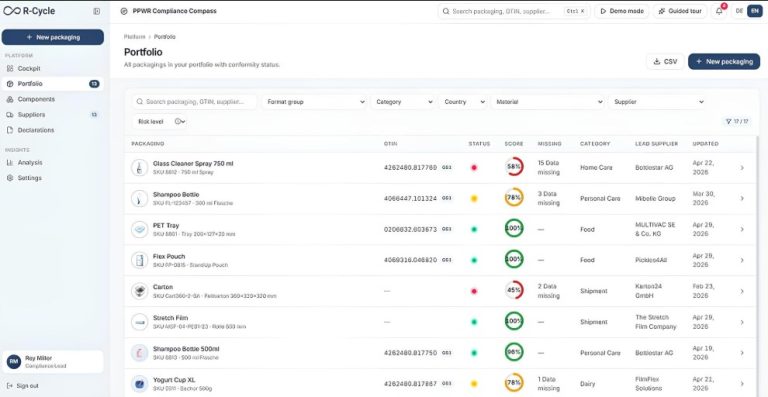Viewport: 768px width, 397px height.
Task: Click the Platform breadcrumb link
Action: click(x=134, y=37)
